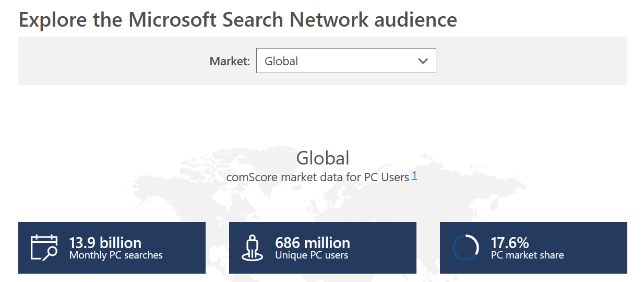Screen dimensions: 644x282
Task: Click the person icon for unique users
Action: 252,248
